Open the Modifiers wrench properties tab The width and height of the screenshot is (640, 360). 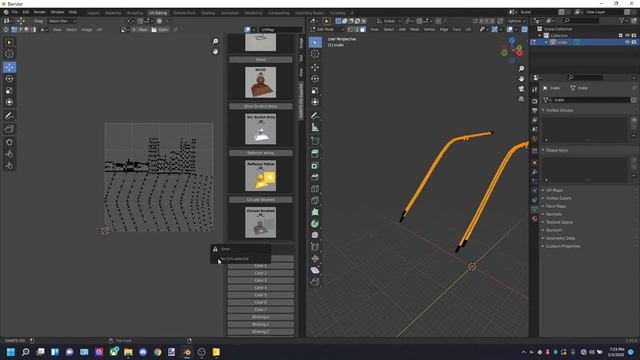[x=535, y=172]
